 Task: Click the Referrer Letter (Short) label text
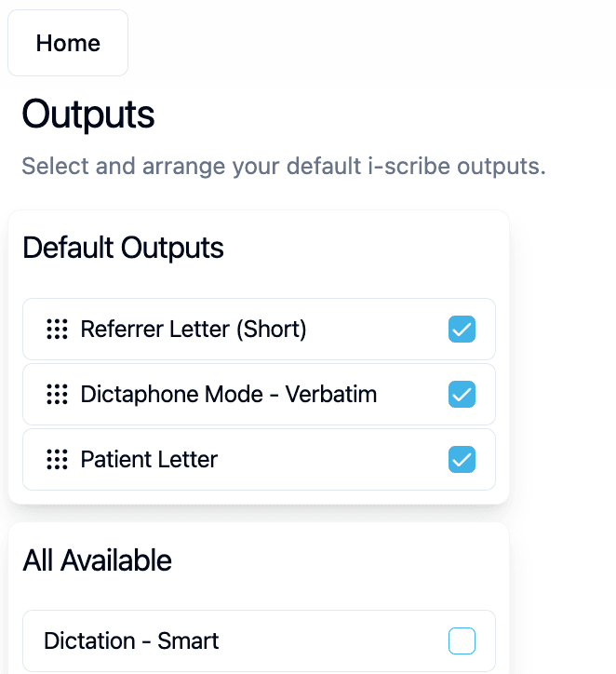pyautogui.click(x=194, y=330)
